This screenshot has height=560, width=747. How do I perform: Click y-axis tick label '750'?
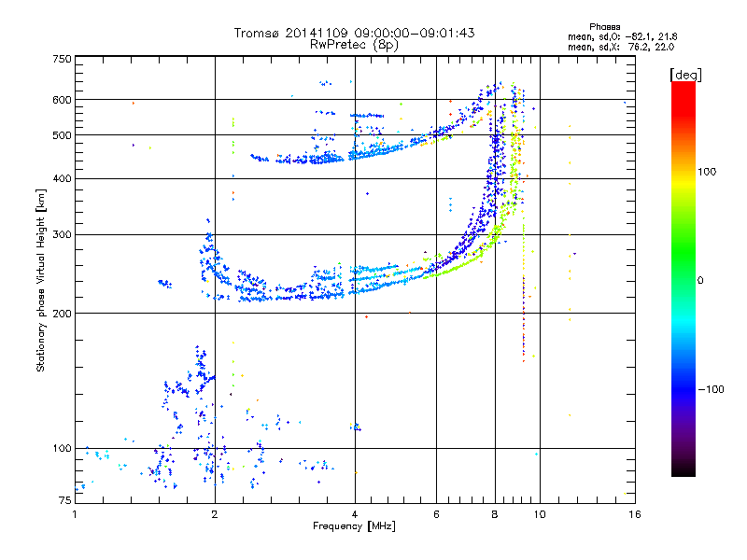tap(63, 59)
